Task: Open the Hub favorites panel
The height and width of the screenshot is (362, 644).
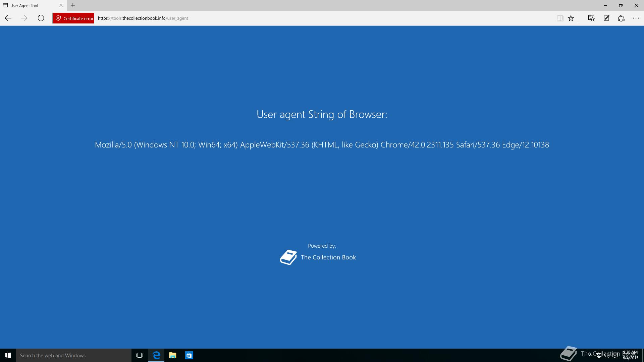Action: (591, 18)
